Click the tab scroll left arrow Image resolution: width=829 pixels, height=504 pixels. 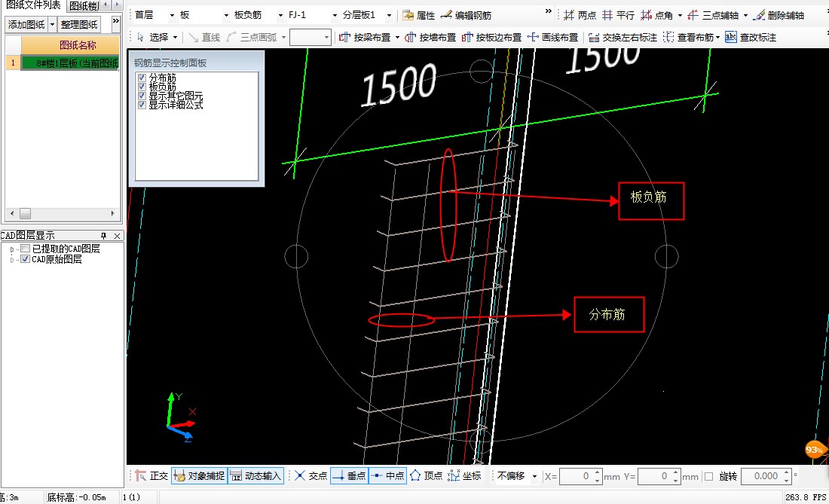pyautogui.click(x=106, y=5)
